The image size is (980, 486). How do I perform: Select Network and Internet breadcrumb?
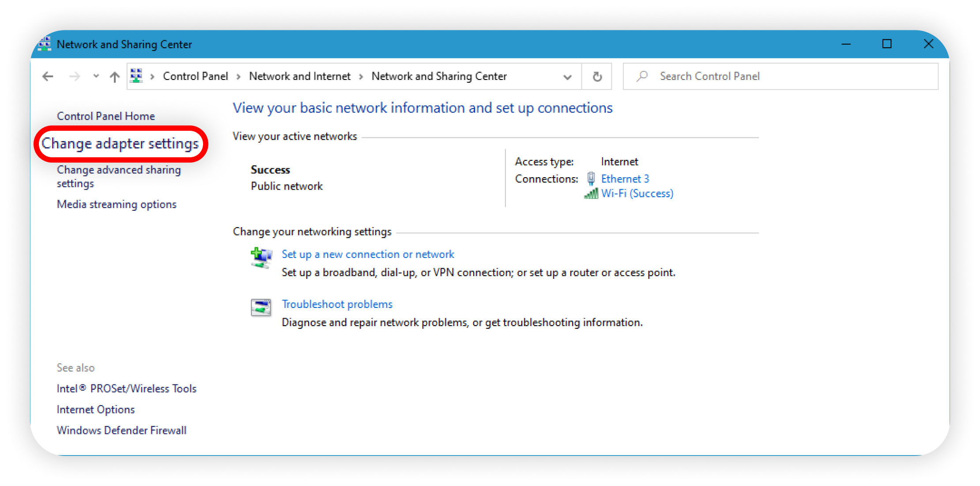point(300,76)
